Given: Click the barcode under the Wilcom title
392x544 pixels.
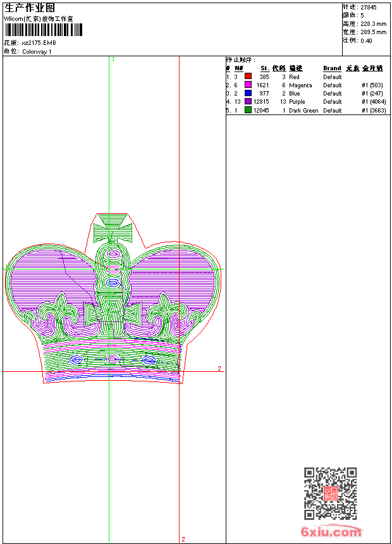Looking at the screenshot, I should [39, 30].
